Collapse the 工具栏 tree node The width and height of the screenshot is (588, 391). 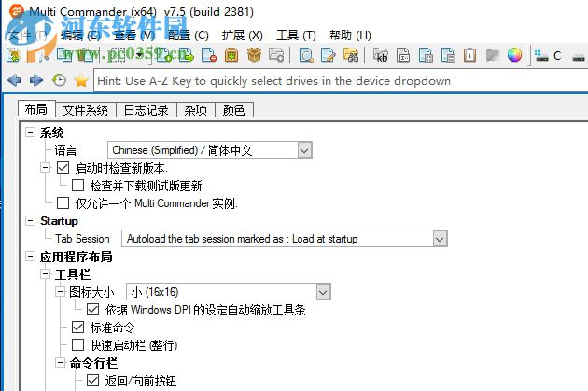pyautogui.click(x=45, y=274)
